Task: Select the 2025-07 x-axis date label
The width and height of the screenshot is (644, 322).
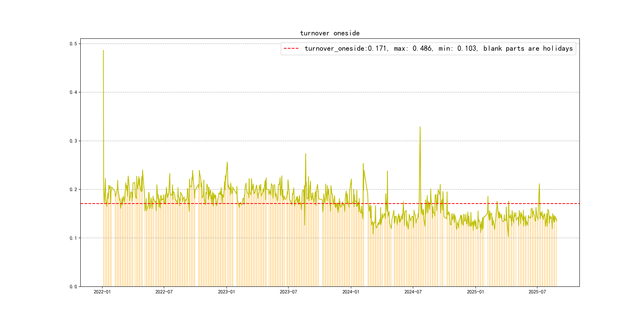Action: pyautogui.click(x=537, y=292)
